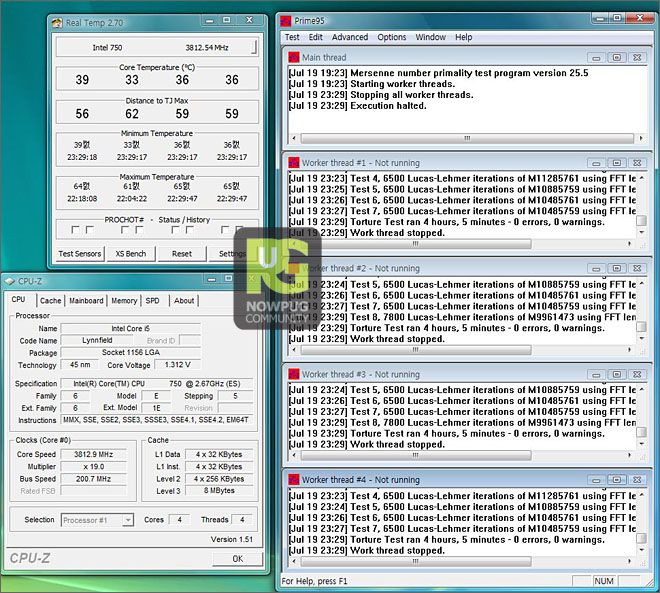
Task: Restore the Worker thread #4 window
Action: pyautogui.click(x=617, y=480)
